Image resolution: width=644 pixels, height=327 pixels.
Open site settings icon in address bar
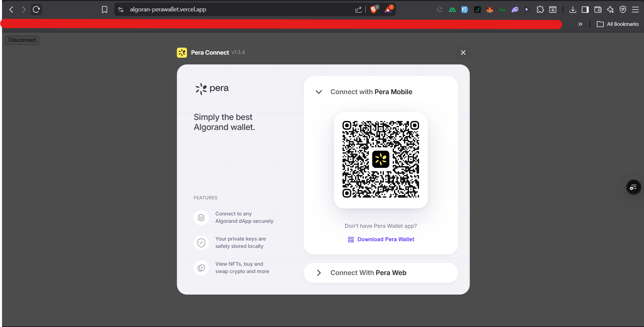point(121,10)
